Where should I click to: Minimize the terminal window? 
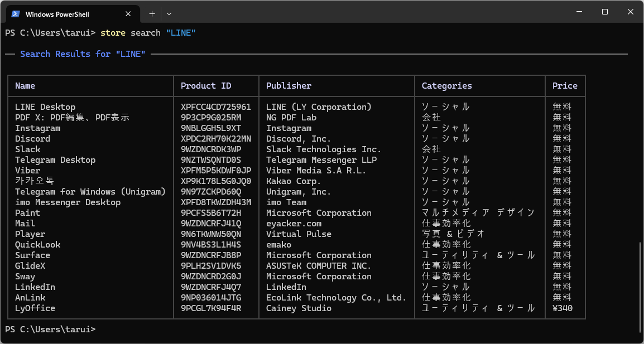pyautogui.click(x=579, y=12)
